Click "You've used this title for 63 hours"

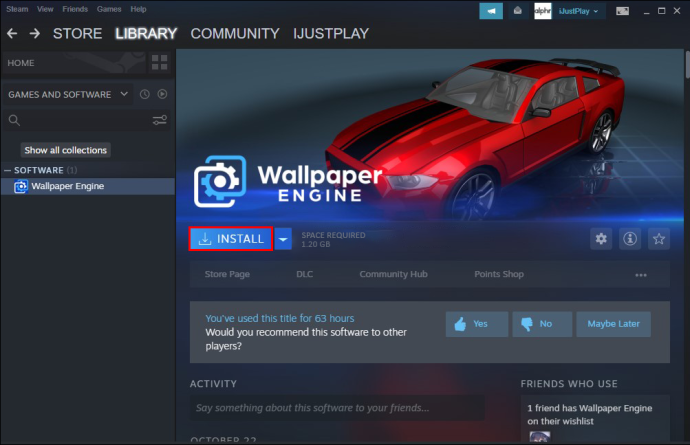tap(280, 318)
